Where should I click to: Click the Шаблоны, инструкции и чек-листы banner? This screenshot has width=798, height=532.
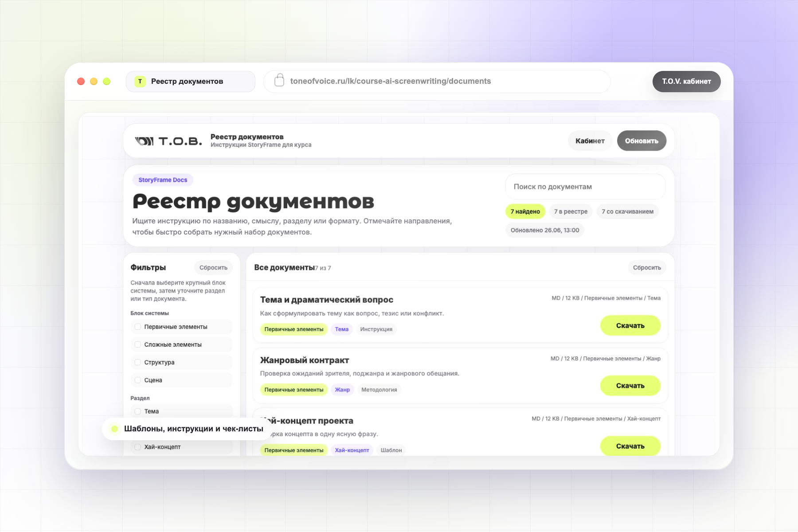187,429
